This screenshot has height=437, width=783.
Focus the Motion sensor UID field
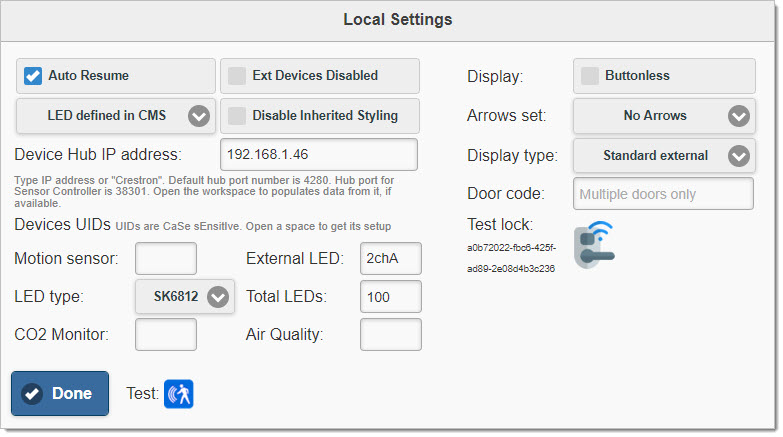click(165, 259)
